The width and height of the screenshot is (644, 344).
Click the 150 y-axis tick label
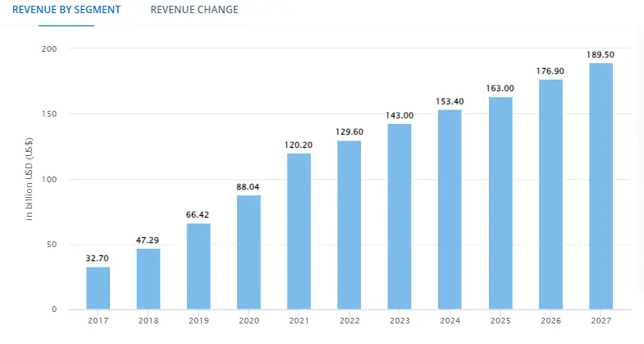coord(49,113)
